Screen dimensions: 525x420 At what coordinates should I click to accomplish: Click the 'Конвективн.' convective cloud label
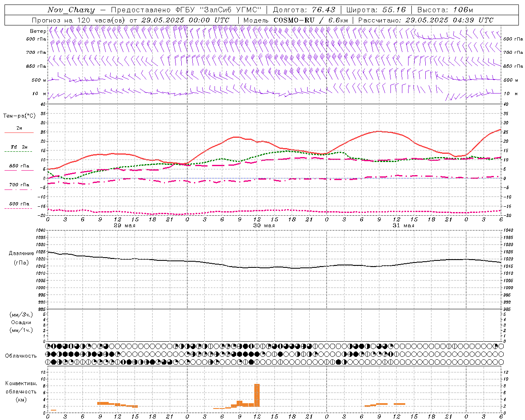(x=21, y=383)
